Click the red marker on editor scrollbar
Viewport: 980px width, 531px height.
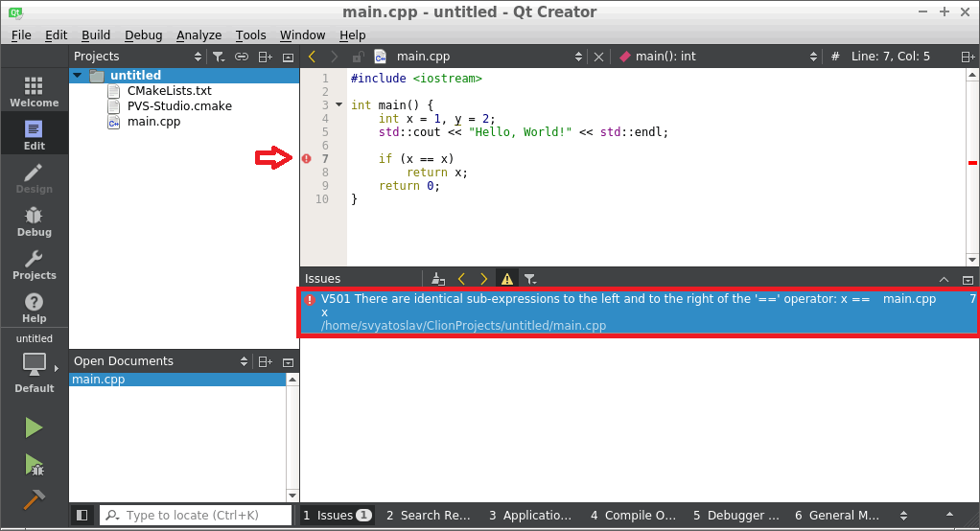pyautogui.click(x=972, y=163)
